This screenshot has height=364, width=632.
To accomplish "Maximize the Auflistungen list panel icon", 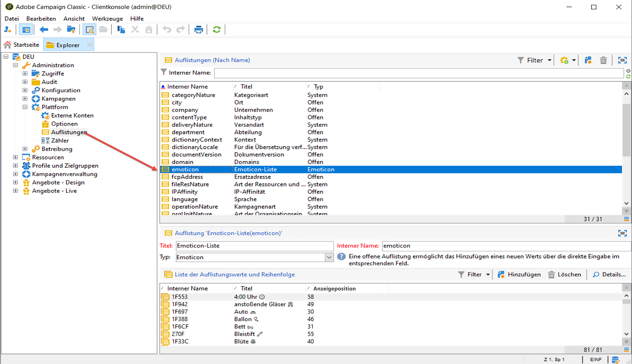I will click(622, 60).
